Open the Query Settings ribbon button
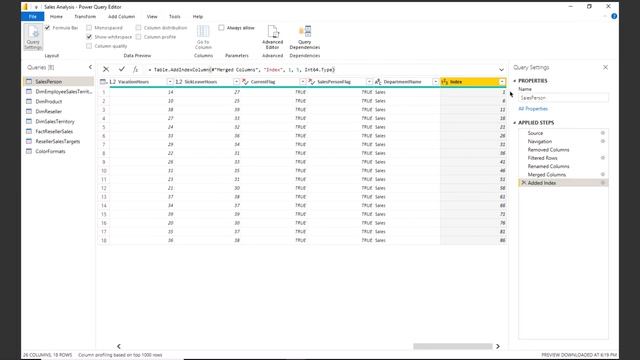This screenshot has height=360, width=640. (33, 37)
